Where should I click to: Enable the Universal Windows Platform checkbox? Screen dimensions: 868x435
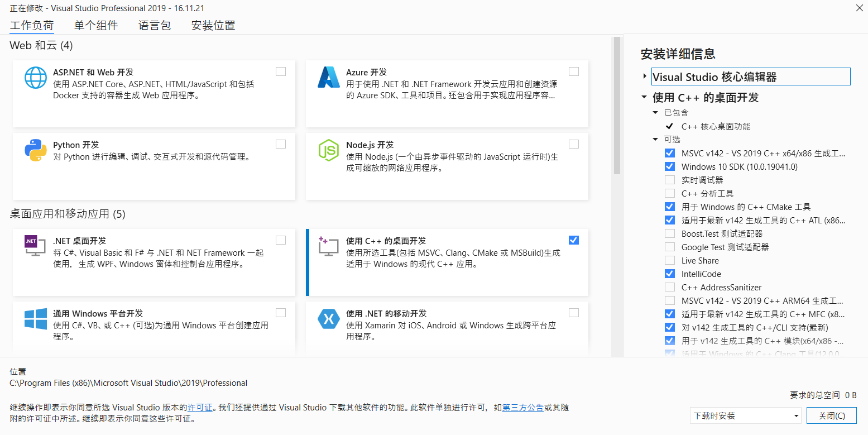coord(281,313)
